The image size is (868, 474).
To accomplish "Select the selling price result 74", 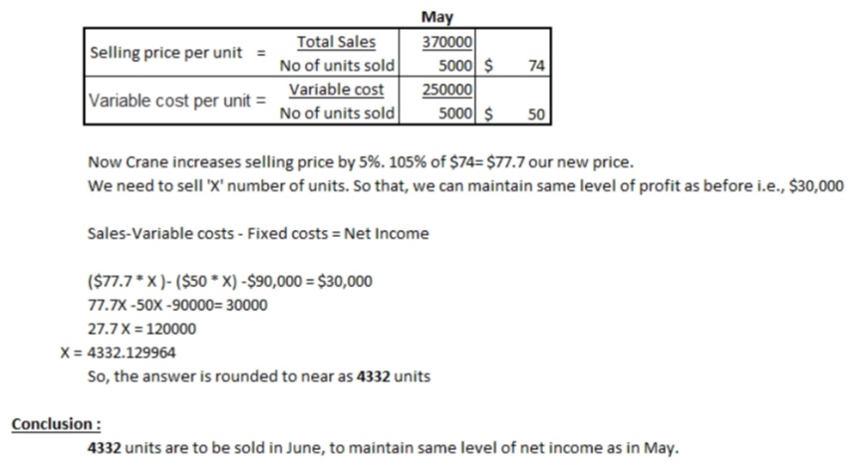I will coord(535,66).
